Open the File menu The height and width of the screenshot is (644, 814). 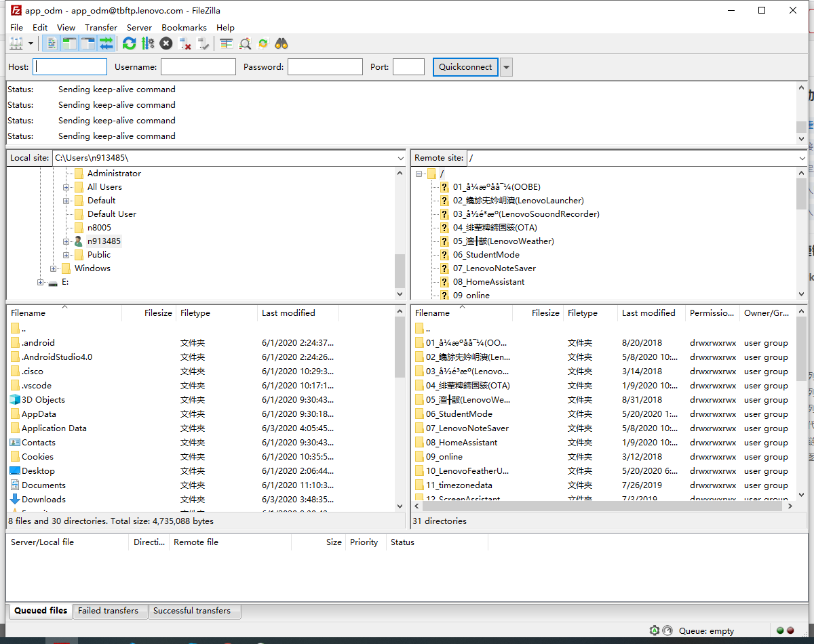click(16, 28)
